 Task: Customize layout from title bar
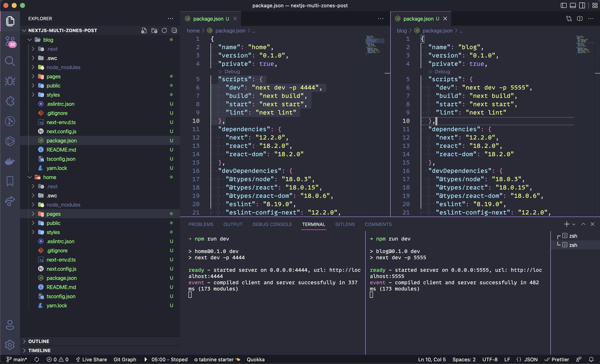(595, 5)
